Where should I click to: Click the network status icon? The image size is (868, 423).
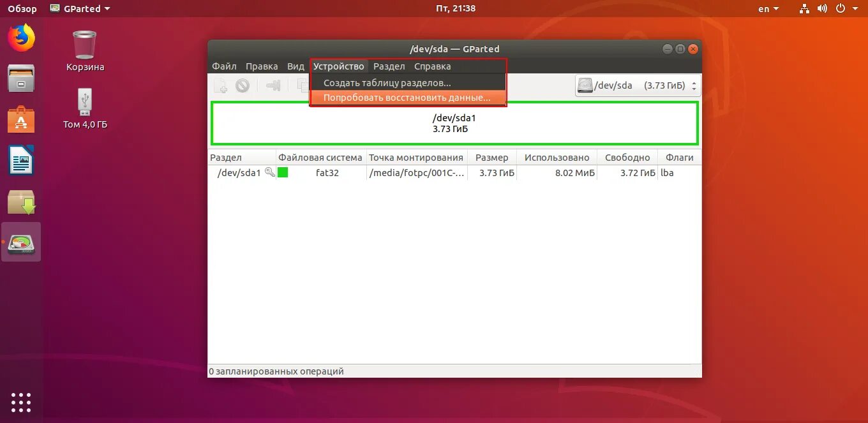(x=804, y=9)
